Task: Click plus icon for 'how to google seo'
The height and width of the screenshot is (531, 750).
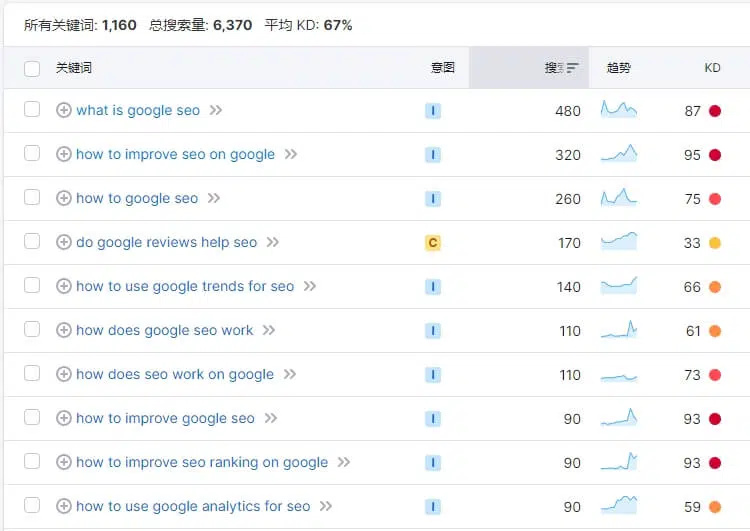Action: click(64, 198)
